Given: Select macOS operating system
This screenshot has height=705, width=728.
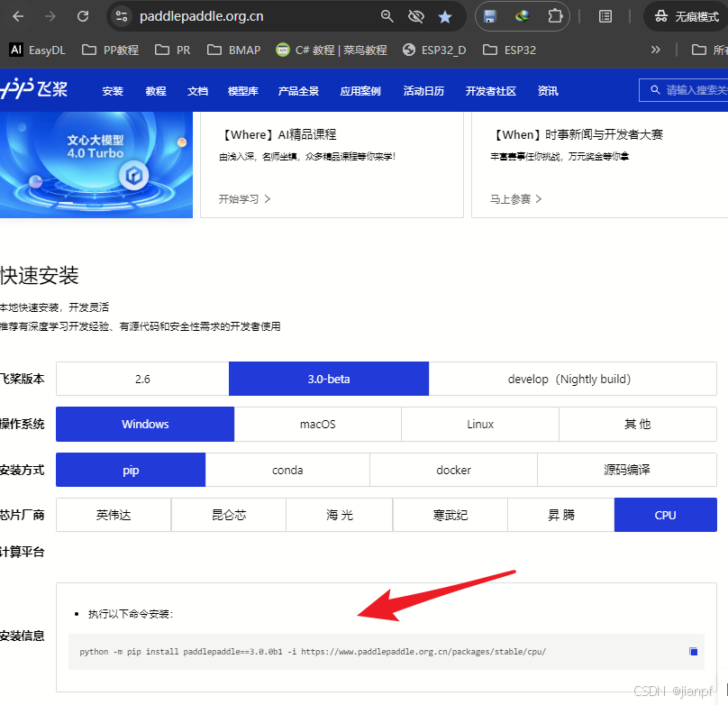Looking at the screenshot, I should point(317,424).
